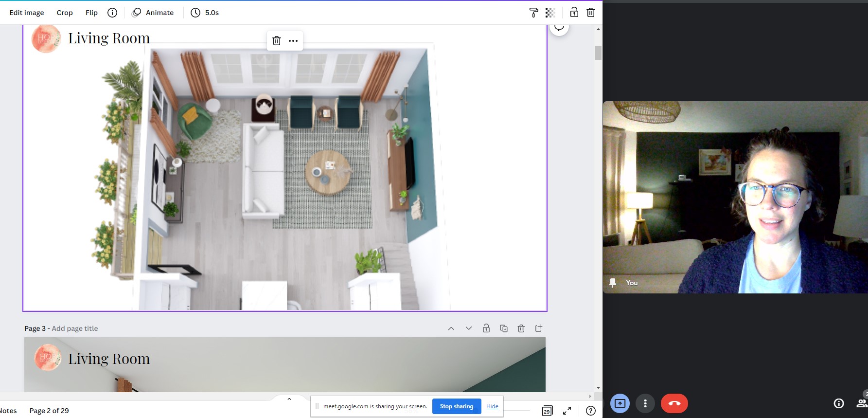
Task: Open the image info icon
Action: 112,13
